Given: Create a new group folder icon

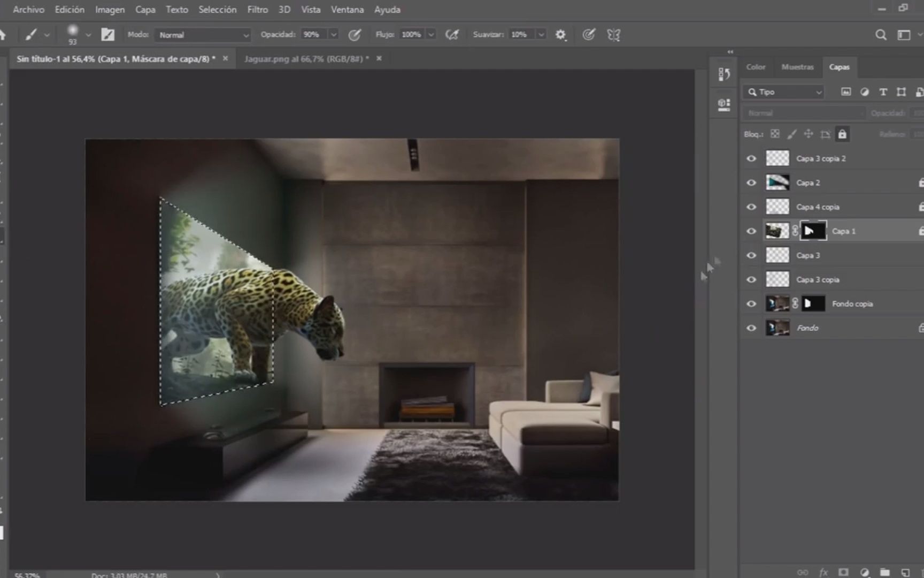Looking at the screenshot, I should (x=885, y=572).
